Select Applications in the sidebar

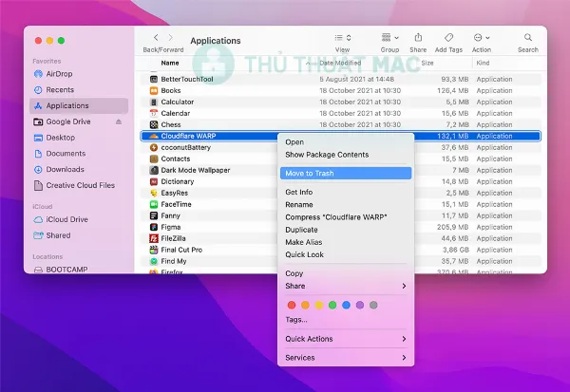tap(79, 105)
